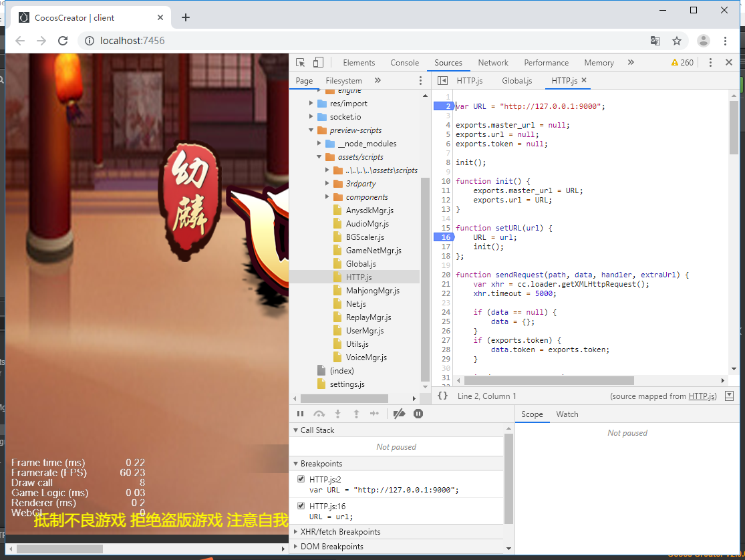View site information icon
This screenshot has height=560, width=745.
(90, 41)
